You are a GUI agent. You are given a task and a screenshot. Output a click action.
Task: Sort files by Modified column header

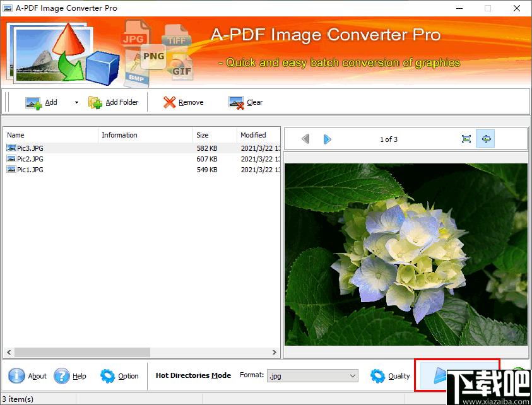click(259, 135)
